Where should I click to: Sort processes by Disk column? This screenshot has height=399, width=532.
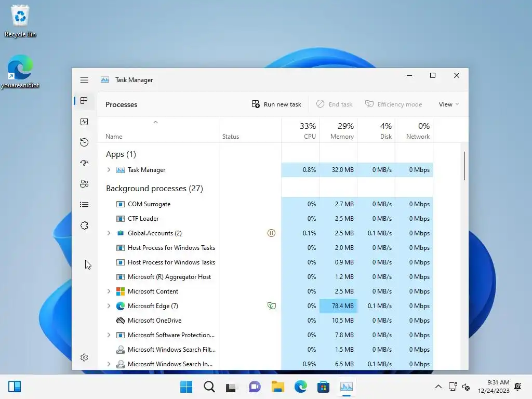coord(376,130)
